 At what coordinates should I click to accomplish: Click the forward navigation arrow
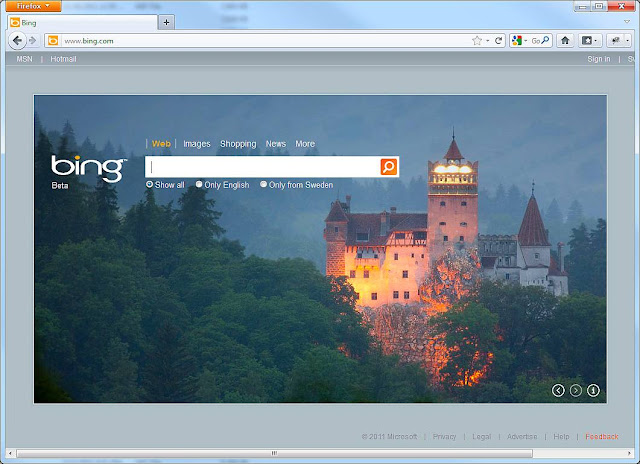tap(33, 40)
